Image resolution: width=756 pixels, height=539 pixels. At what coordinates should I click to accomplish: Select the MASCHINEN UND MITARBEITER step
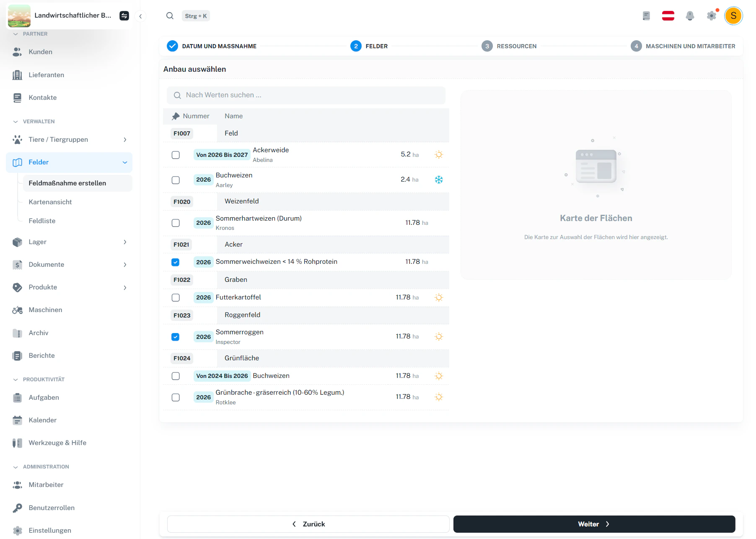(x=683, y=46)
